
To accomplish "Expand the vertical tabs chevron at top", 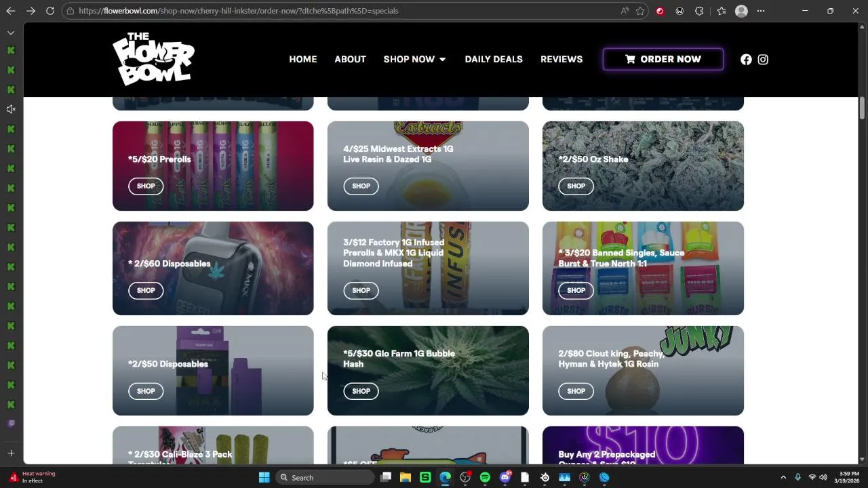I will (x=11, y=33).
